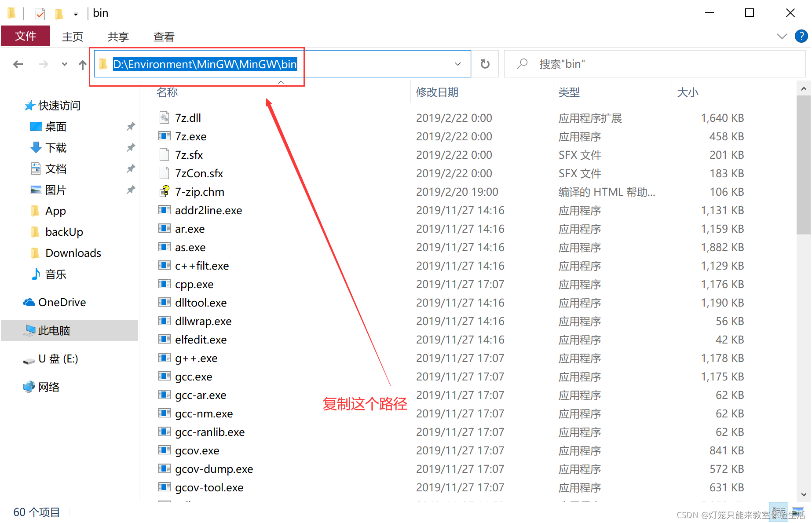Select the dllwrap.exe file

[x=203, y=321]
